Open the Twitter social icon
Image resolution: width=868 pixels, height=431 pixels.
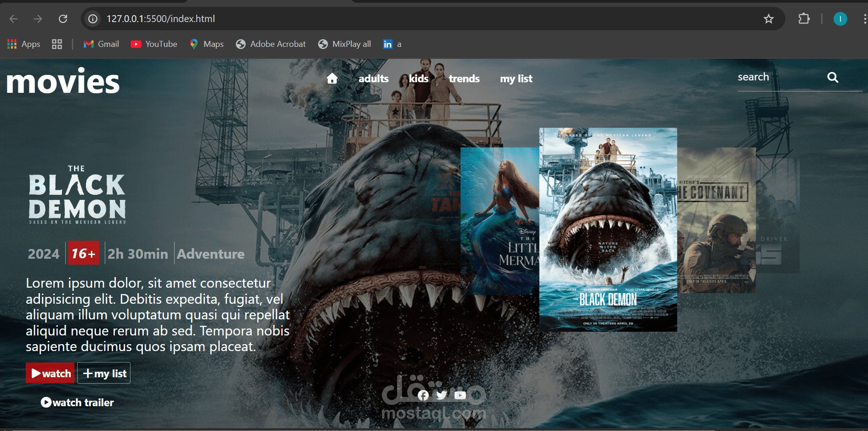(442, 395)
